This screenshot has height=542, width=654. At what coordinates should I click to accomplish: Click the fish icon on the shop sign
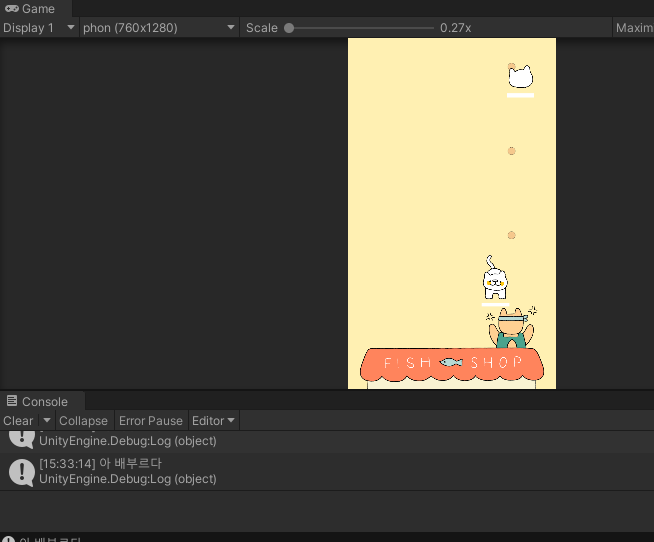[451, 362]
